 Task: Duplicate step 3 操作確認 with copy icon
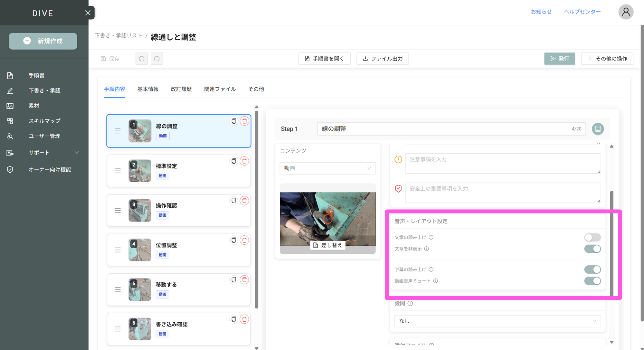click(x=234, y=201)
